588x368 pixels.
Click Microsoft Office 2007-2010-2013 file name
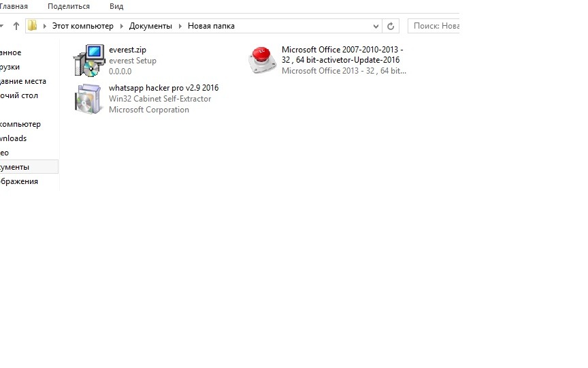tap(342, 55)
